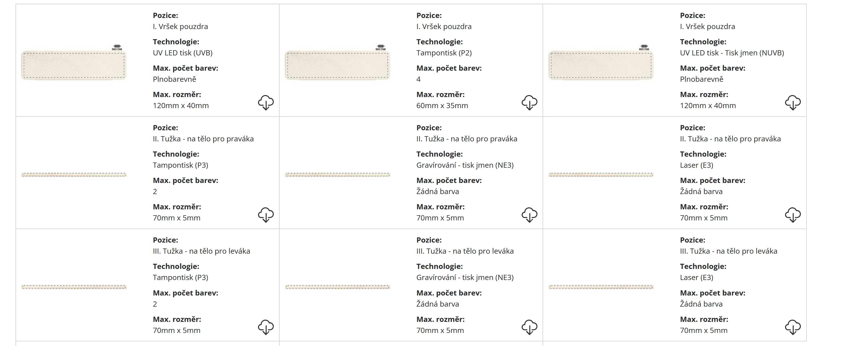Click the UV LED tisk - Tisk jmen (NUVB) text
Viewport: 868px width, 346px height.
tap(732, 53)
